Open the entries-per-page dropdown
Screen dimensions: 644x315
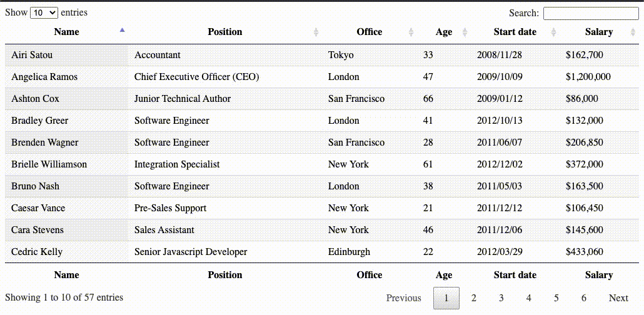[x=44, y=12]
